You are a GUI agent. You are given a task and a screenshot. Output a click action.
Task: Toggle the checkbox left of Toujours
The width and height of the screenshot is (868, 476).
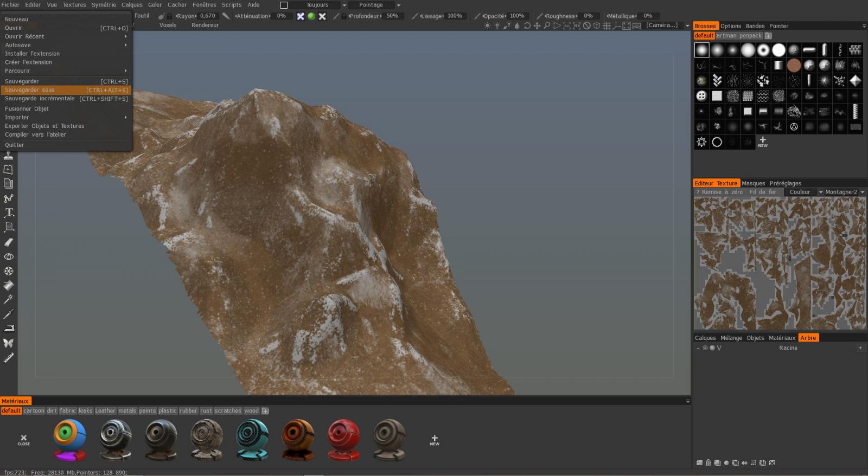tap(284, 5)
